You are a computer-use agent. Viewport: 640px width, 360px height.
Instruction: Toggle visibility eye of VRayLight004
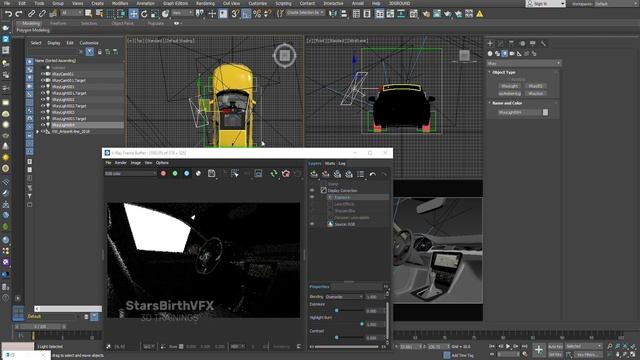tap(42, 124)
